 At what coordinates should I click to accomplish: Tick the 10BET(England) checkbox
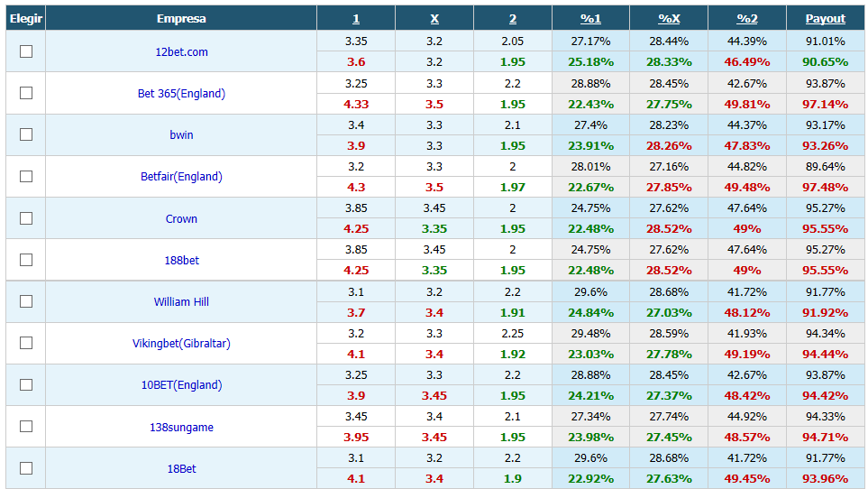(26, 385)
